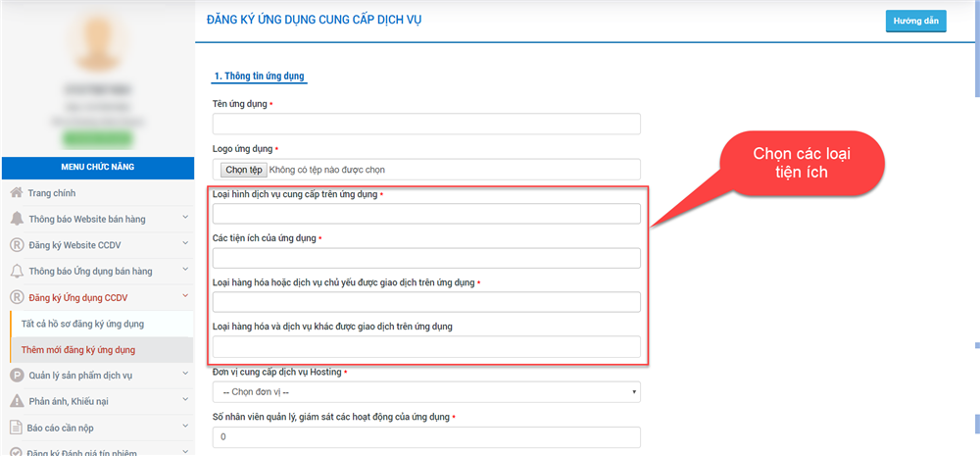This screenshot has height=456, width=980.
Task: Click the Hướng dẫn button
Action: 915,21
